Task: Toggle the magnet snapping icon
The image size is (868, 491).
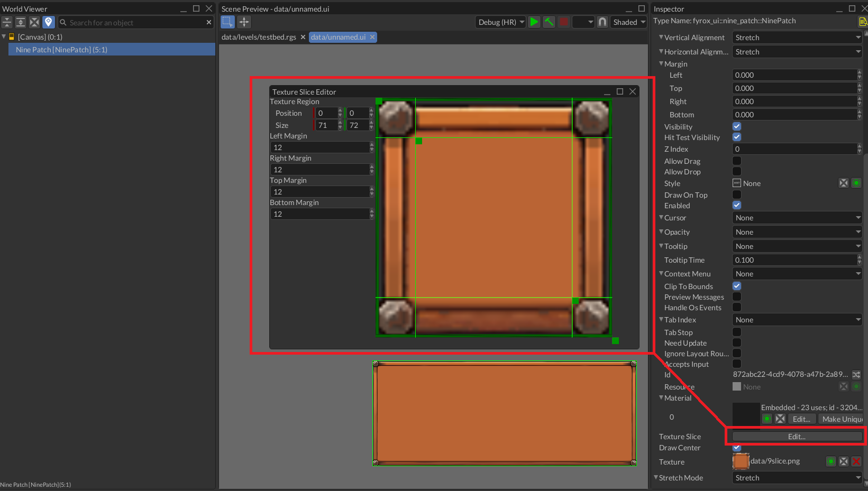Action: click(602, 22)
